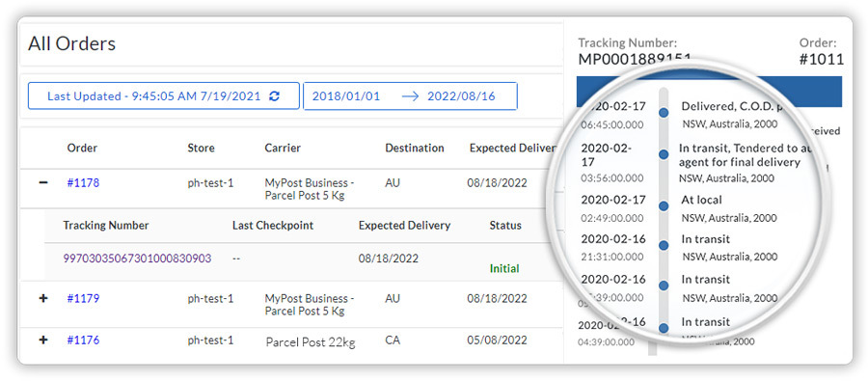
Task: Click the At local checkpoint text
Action: click(701, 200)
